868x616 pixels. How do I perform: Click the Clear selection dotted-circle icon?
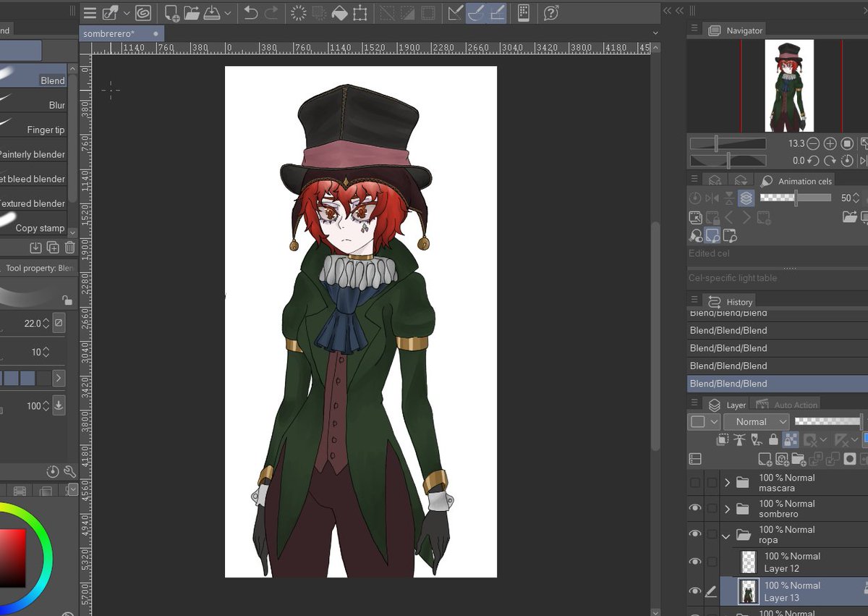pos(298,13)
